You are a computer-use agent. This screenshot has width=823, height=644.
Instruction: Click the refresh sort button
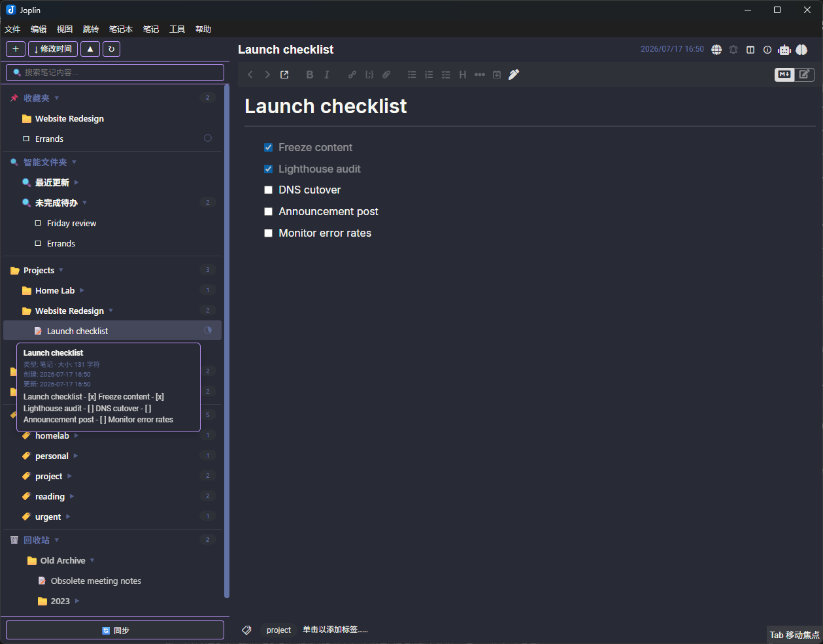click(111, 49)
